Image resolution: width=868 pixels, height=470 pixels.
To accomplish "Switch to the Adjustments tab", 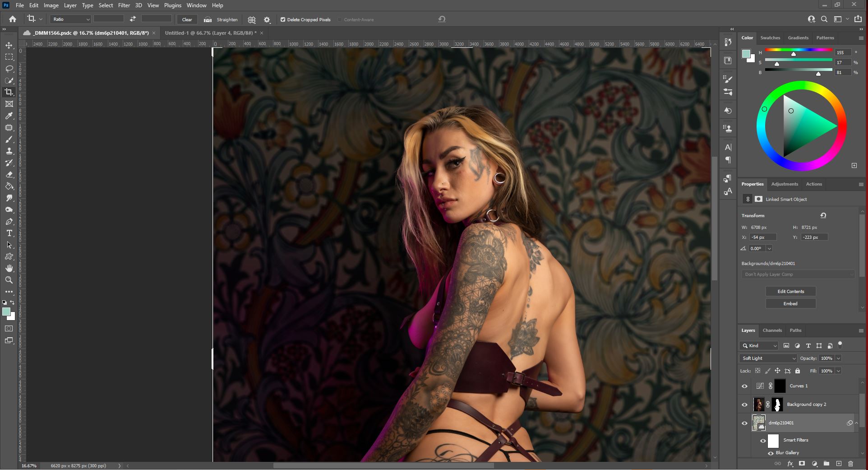I will (785, 184).
